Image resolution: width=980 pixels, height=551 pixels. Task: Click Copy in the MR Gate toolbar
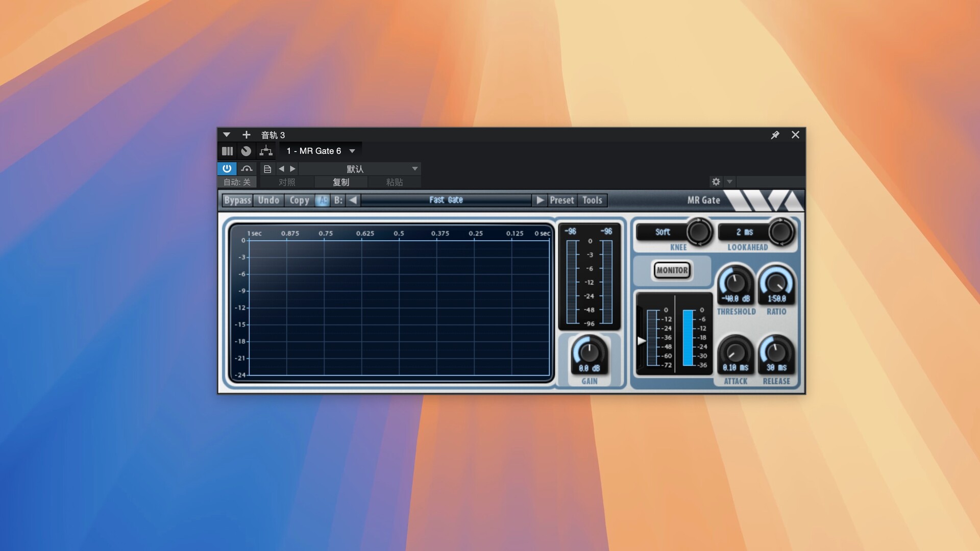(x=300, y=201)
